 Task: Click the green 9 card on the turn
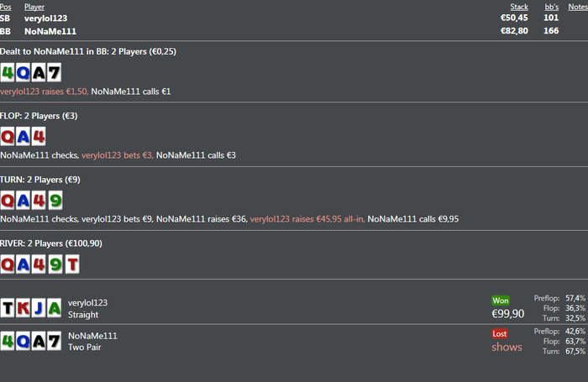(55, 201)
